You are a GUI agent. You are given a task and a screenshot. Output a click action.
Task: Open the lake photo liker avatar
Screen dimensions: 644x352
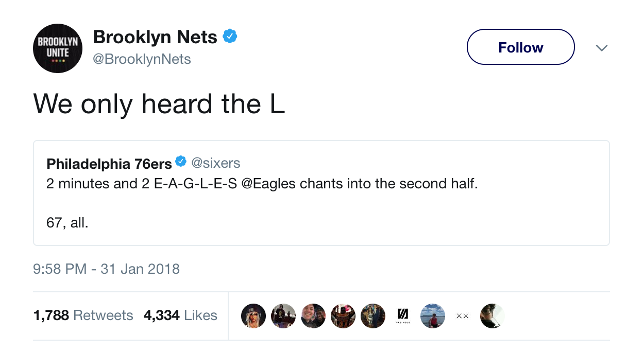pos(433,315)
